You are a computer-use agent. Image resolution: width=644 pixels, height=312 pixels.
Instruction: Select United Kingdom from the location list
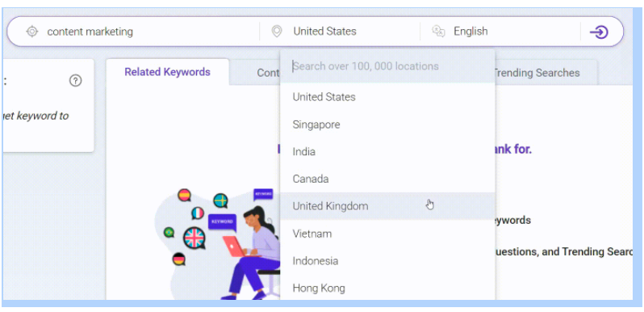387,206
